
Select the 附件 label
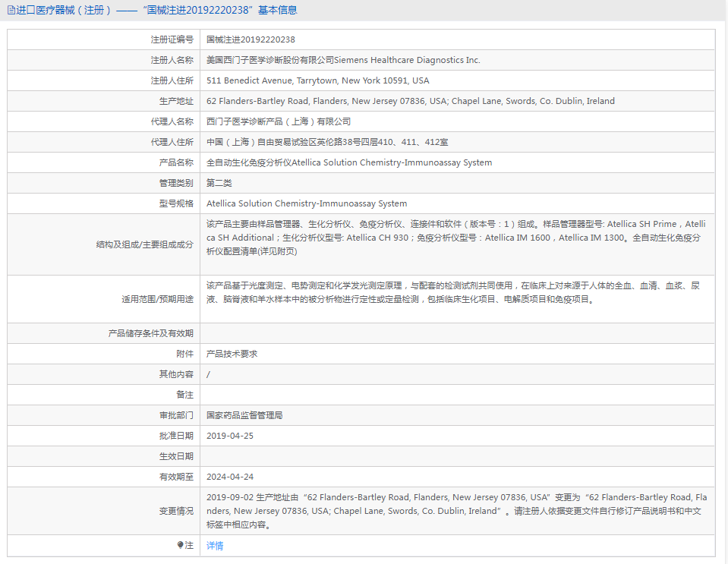(x=184, y=353)
